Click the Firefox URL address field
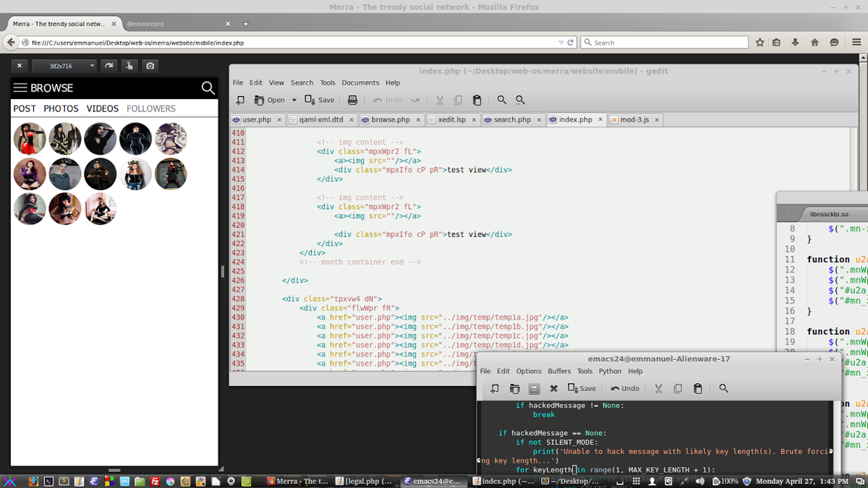The width and height of the screenshot is (868, 488). 289,43
